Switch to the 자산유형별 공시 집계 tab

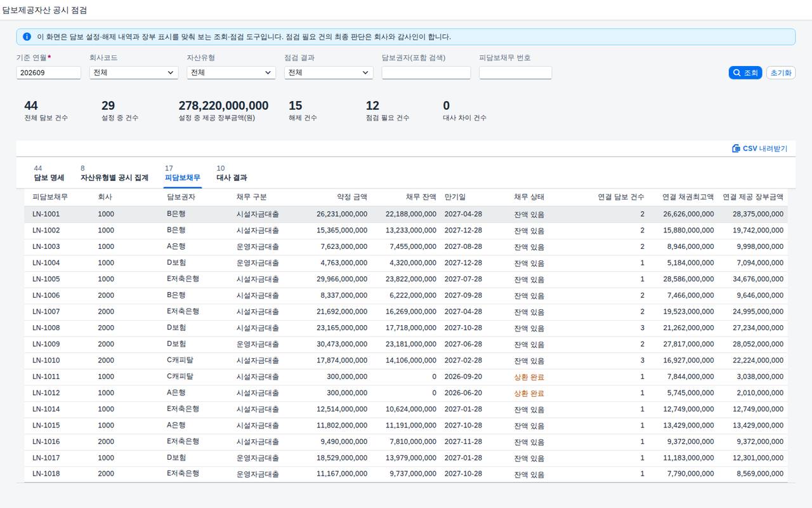pos(114,173)
